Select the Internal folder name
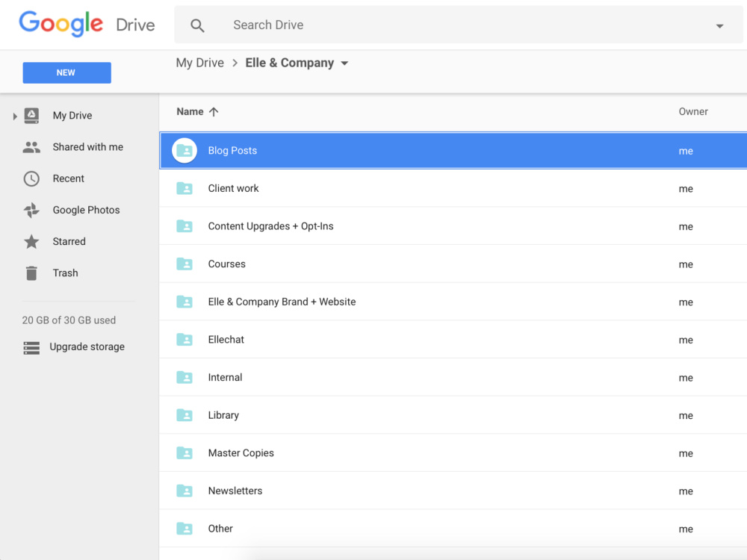 [225, 377]
